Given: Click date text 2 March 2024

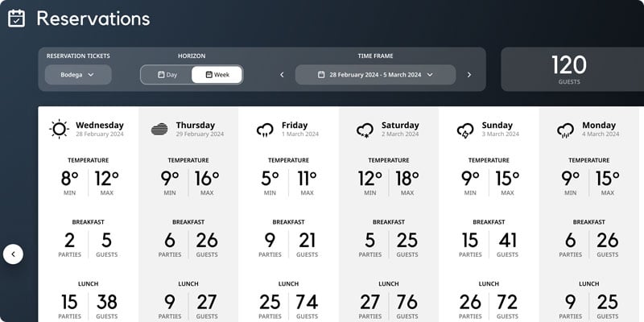Looking at the screenshot, I should coord(400,134).
